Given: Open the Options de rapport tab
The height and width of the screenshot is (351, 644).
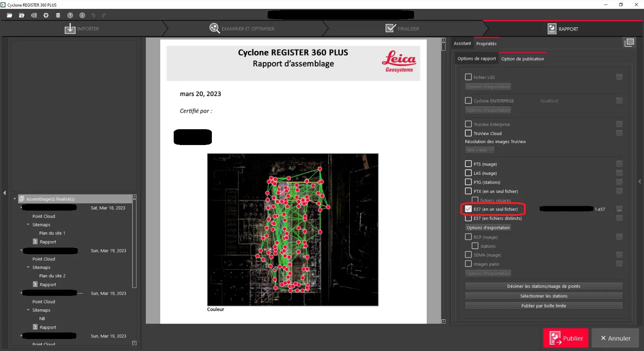Looking at the screenshot, I should pyautogui.click(x=477, y=59).
